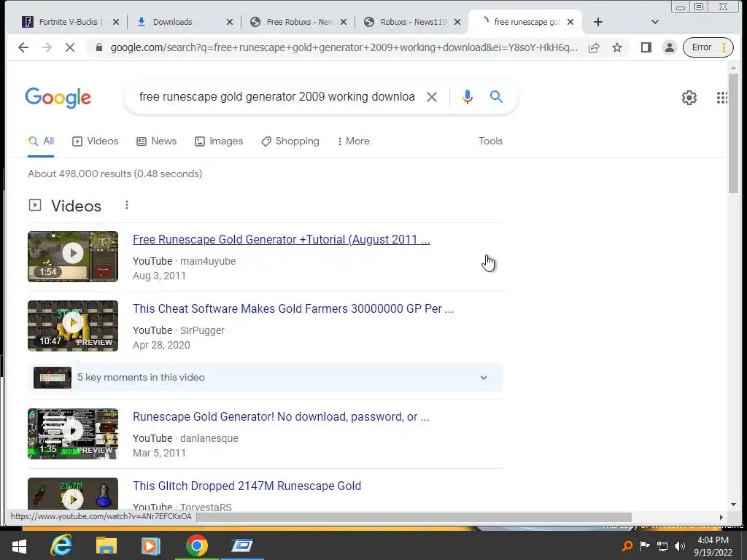Open the browser side panel
This screenshot has height=560, width=747.
tap(646, 47)
